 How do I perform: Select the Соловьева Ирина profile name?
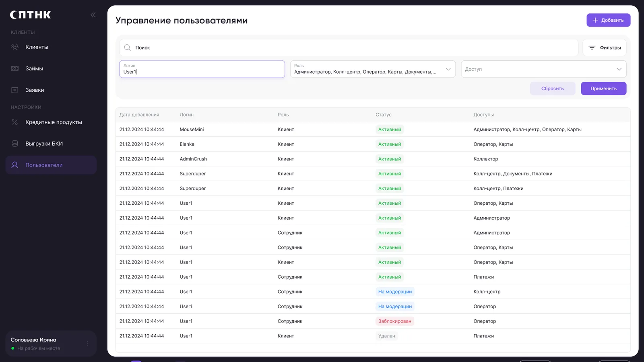tap(33, 340)
